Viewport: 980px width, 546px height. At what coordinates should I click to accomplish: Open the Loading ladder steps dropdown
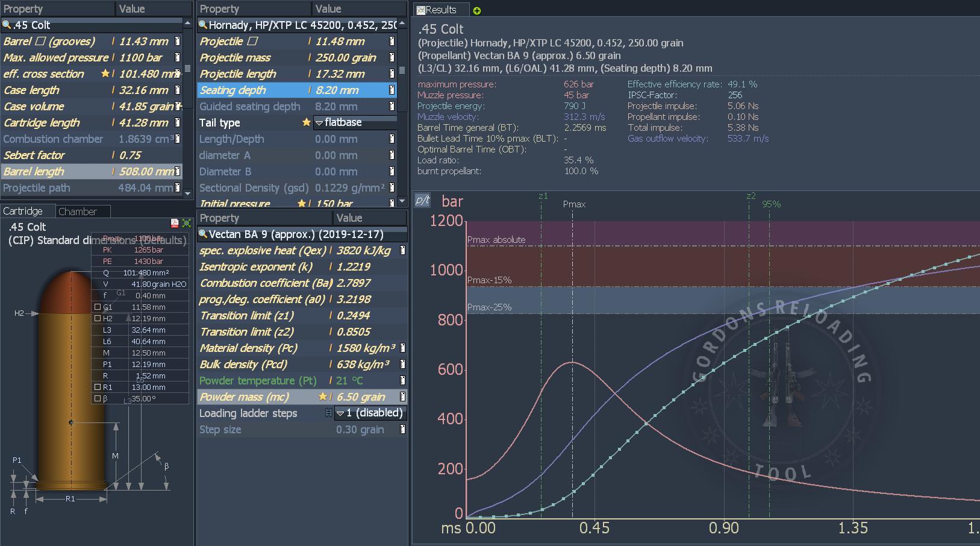(x=369, y=413)
